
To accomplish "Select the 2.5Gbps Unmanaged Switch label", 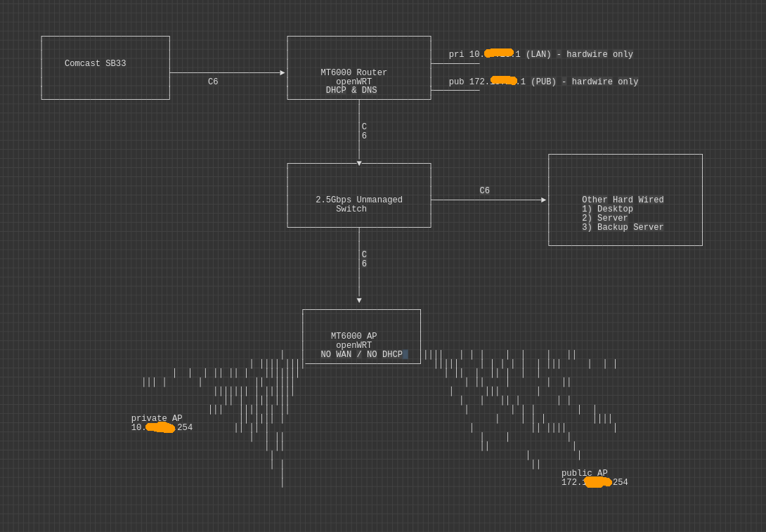I will pyautogui.click(x=358, y=205).
